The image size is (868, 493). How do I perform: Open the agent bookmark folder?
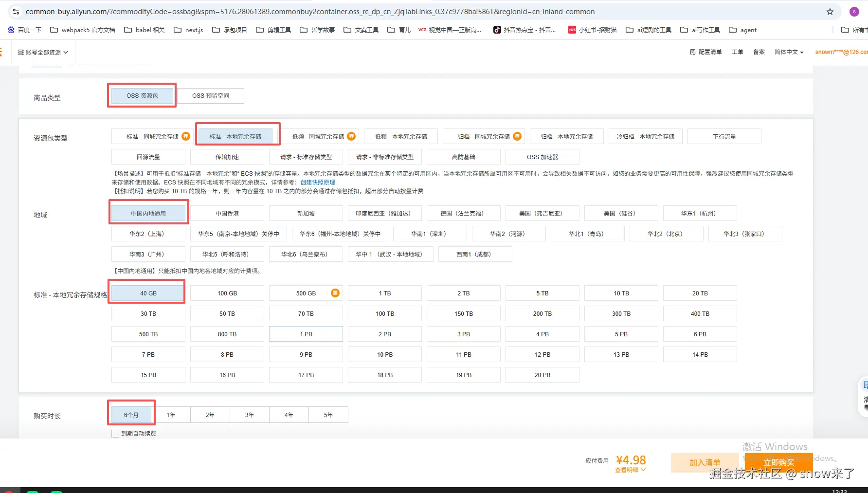point(743,30)
